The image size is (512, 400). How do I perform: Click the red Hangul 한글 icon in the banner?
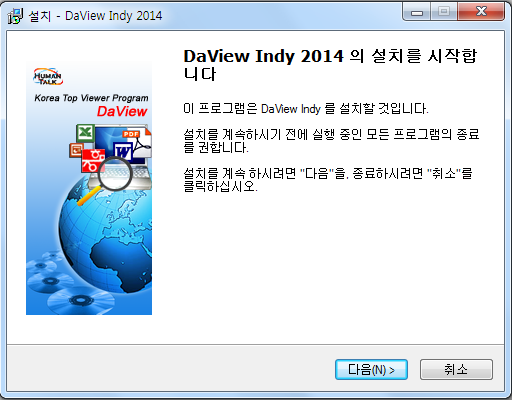click(93, 161)
